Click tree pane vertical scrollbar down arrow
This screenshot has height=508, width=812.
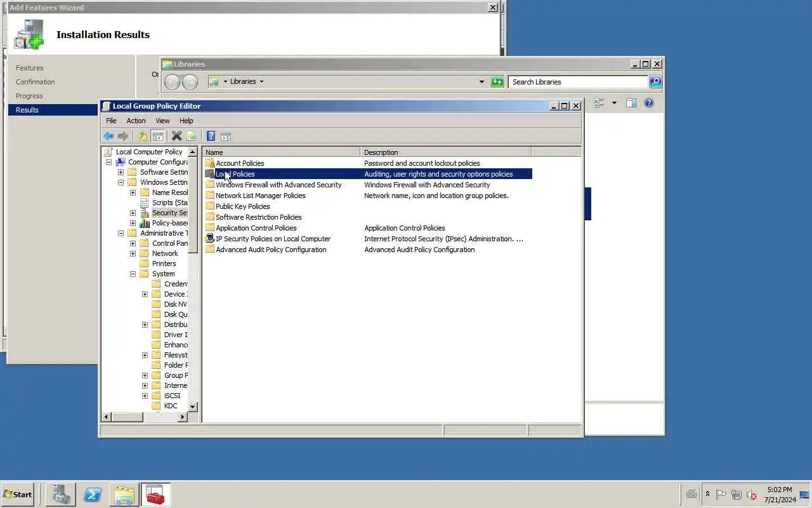click(193, 406)
